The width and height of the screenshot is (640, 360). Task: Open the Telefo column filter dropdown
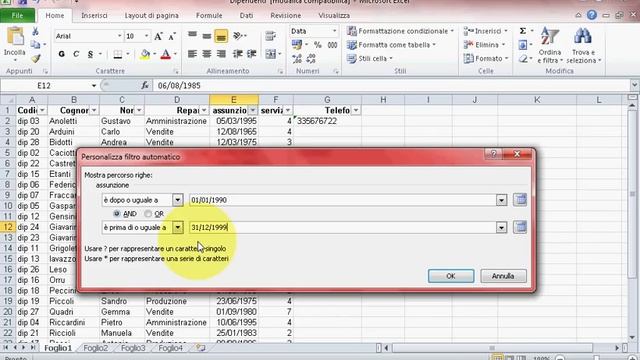click(356, 110)
